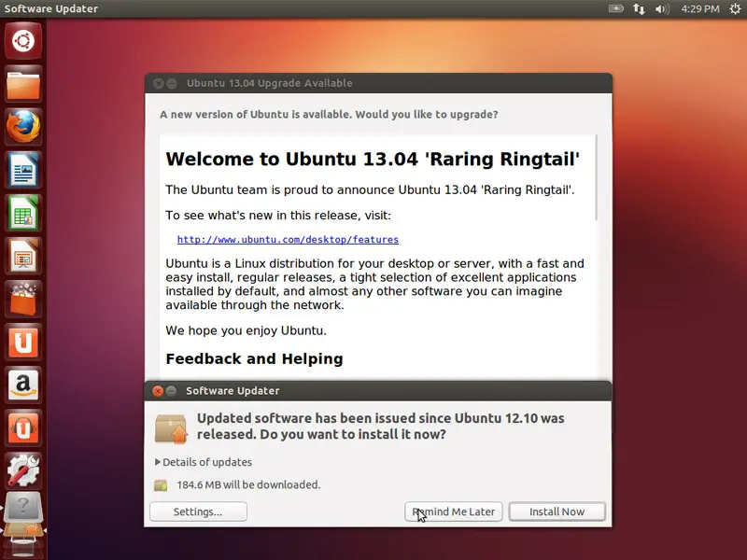Open the Ubuntu Dash home launcher
This screenshot has width=747, height=560.
click(x=22, y=40)
